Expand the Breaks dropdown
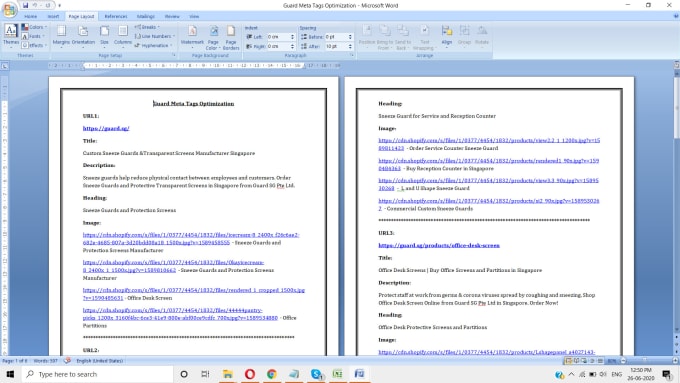 tap(147, 27)
